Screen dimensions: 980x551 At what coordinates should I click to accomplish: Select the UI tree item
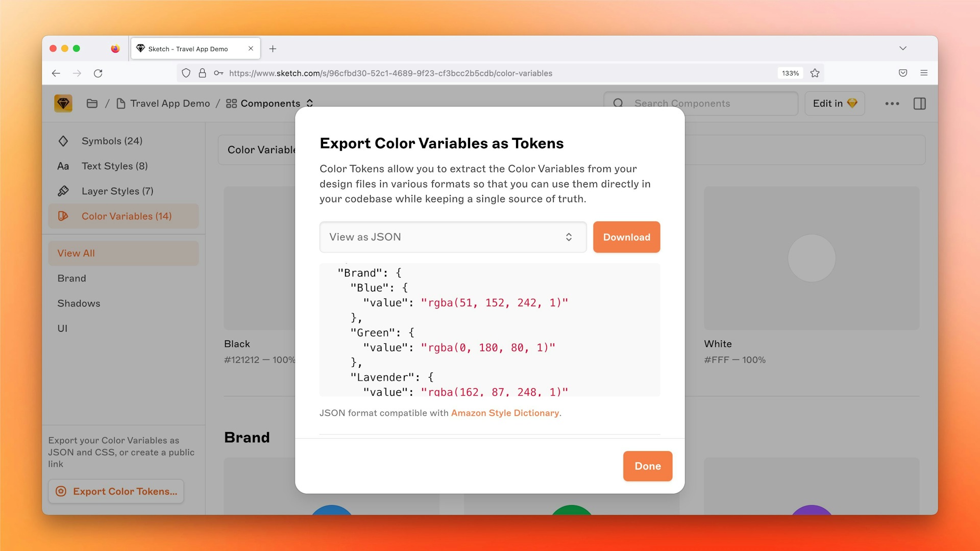tap(63, 328)
